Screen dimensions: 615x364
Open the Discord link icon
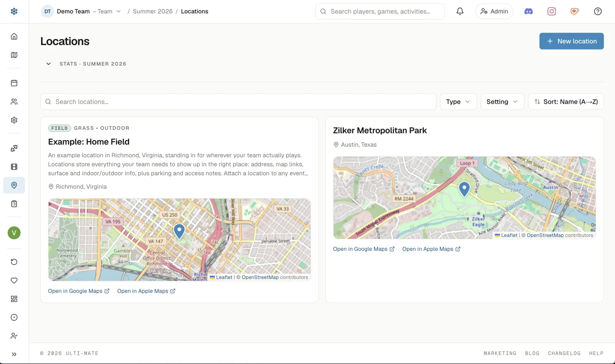[529, 12]
